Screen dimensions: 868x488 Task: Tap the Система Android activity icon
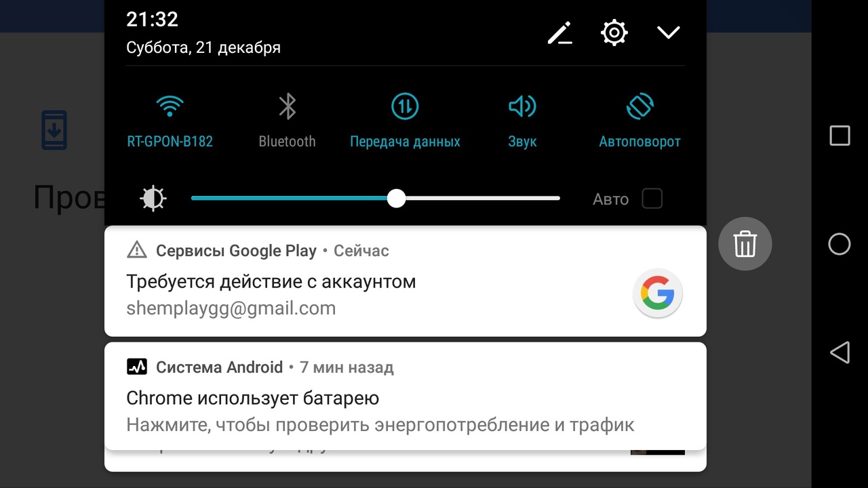(x=137, y=367)
